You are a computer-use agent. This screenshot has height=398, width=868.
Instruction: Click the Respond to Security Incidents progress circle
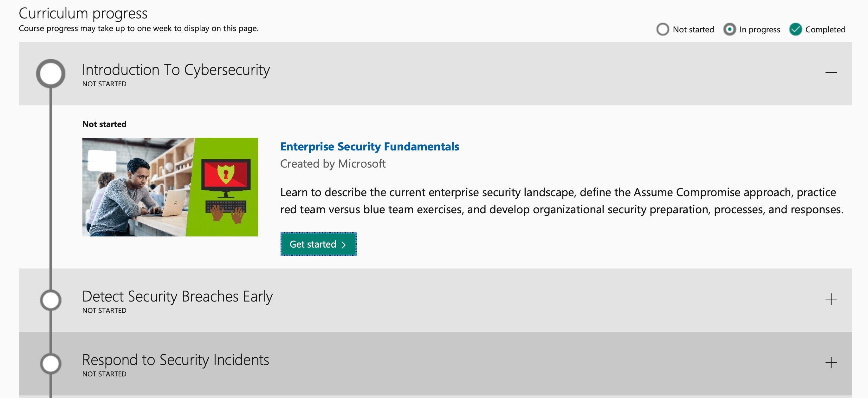coord(50,363)
